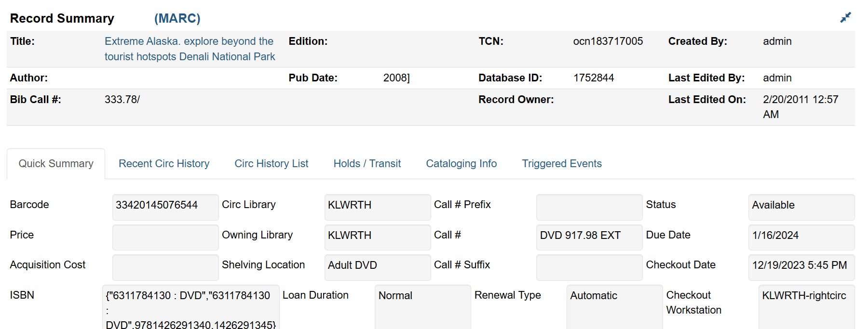This screenshot has height=329, width=868.
Task: Focus the Shelving Location Adult DVD field
Action: (x=377, y=267)
